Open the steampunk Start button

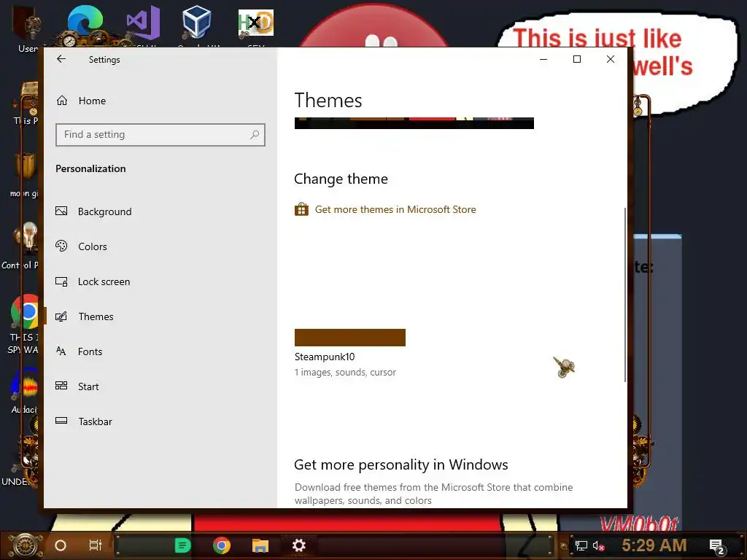click(x=26, y=545)
